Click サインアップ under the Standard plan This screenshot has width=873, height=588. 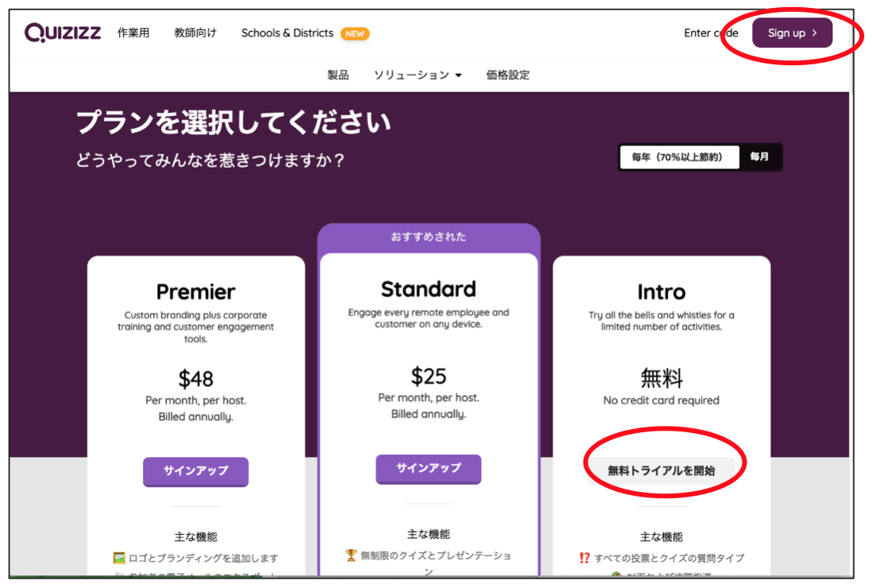[x=429, y=468]
